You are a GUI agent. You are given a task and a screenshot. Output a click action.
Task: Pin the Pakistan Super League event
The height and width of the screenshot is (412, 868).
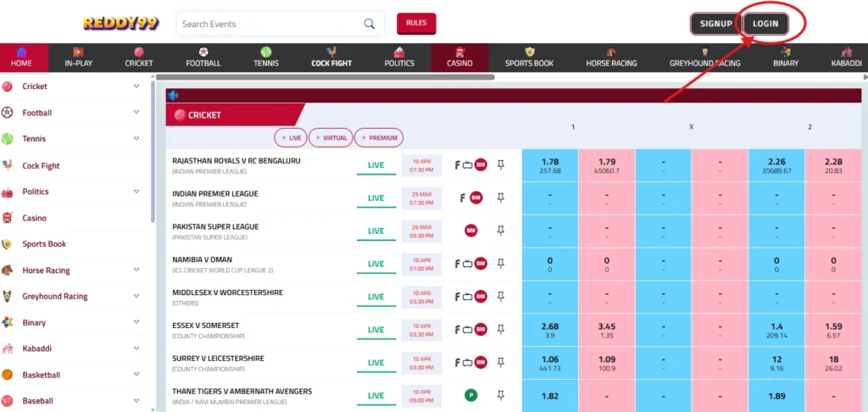click(x=500, y=231)
